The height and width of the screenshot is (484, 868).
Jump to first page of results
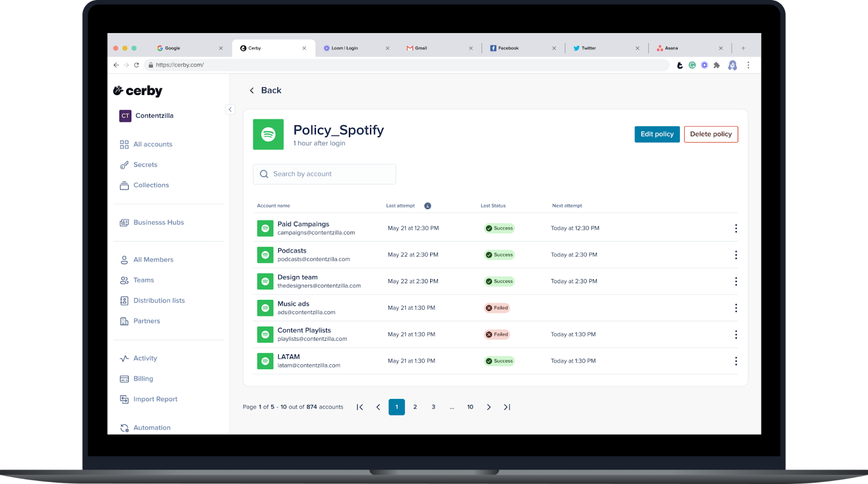[x=360, y=407]
